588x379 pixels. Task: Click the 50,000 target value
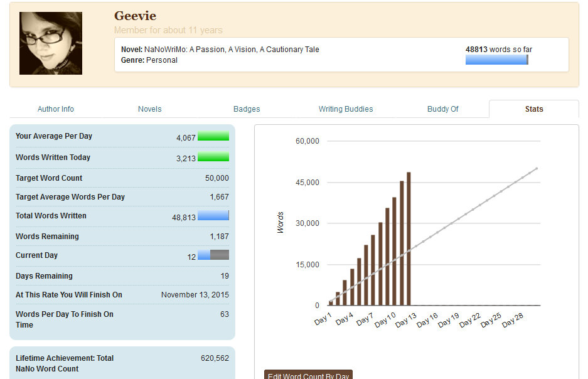[x=216, y=178]
